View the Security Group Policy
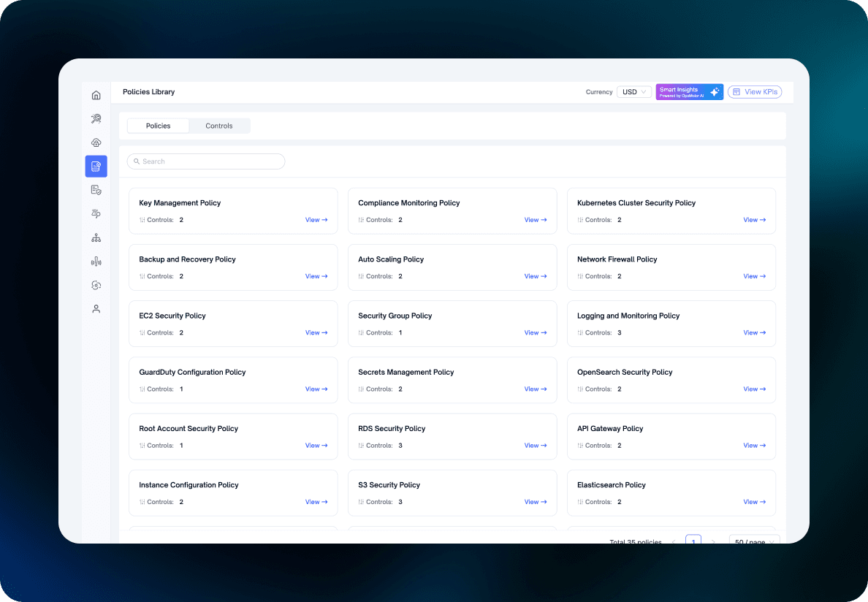 [x=536, y=333]
